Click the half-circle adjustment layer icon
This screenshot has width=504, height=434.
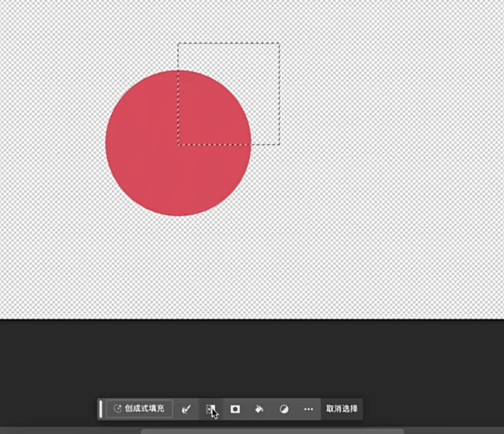click(284, 409)
